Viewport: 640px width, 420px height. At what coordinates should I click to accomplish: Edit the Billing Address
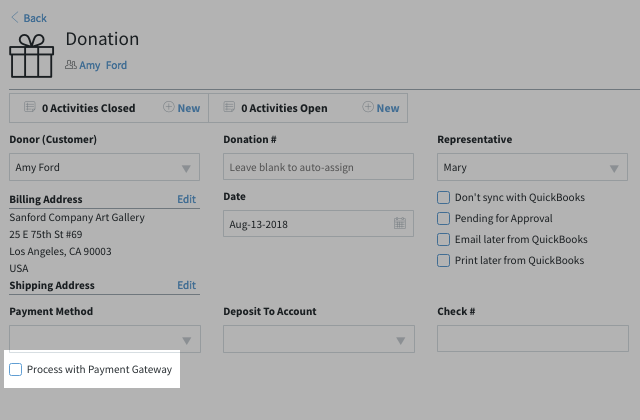point(187,199)
